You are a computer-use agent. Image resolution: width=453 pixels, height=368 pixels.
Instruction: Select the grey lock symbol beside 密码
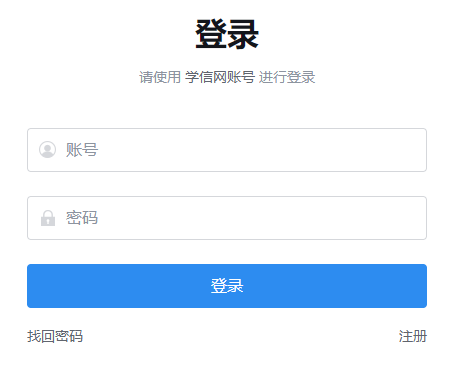48,218
